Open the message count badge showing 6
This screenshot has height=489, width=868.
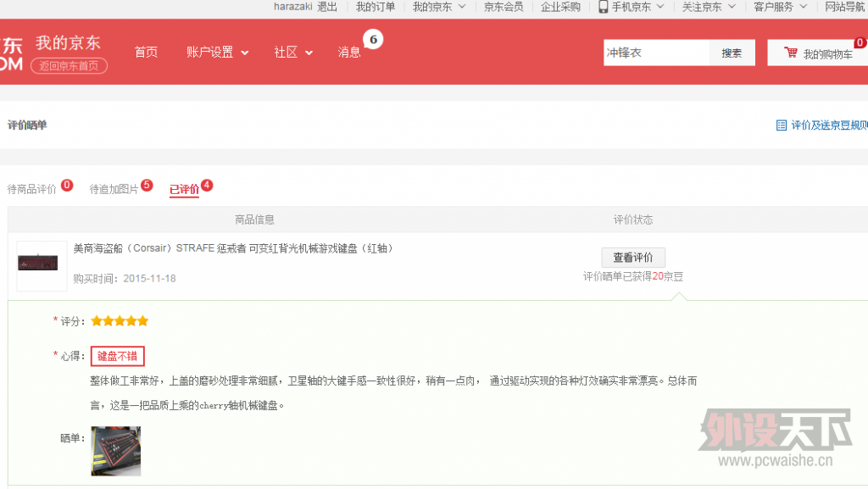click(373, 39)
